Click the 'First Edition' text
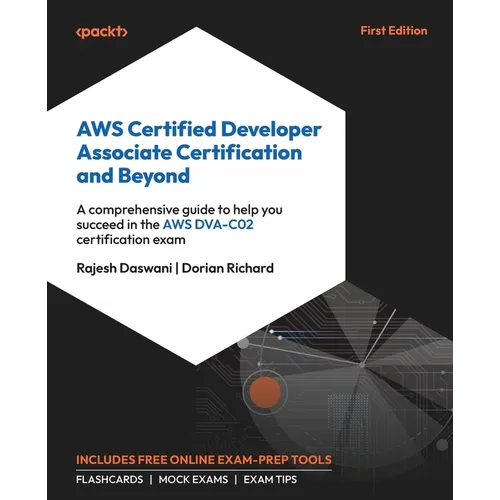Image resolution: width=500 pixels, height=500 pixels. coord(394,31)
